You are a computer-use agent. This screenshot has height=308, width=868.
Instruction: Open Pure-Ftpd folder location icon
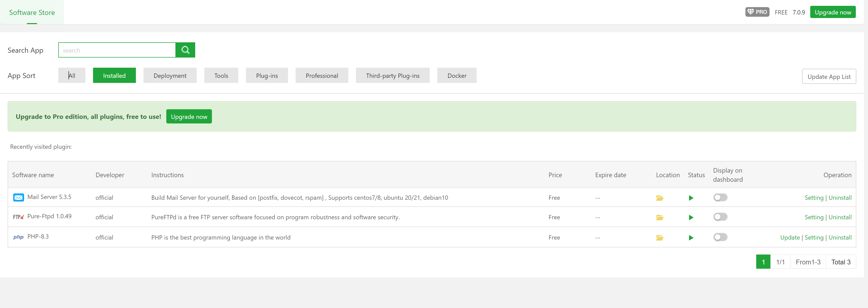(x=659, y=217)
